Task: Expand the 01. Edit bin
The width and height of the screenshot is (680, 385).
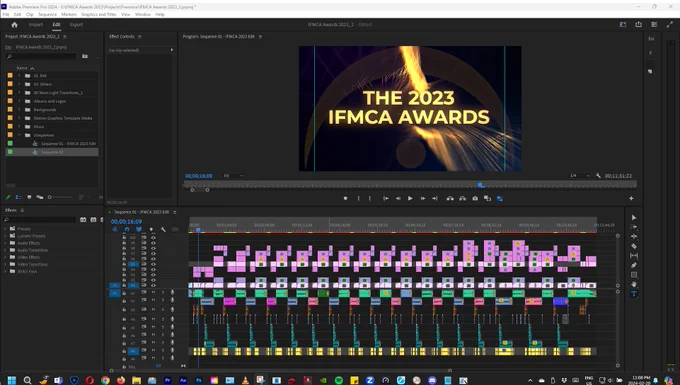Action: tap(19, 75)
